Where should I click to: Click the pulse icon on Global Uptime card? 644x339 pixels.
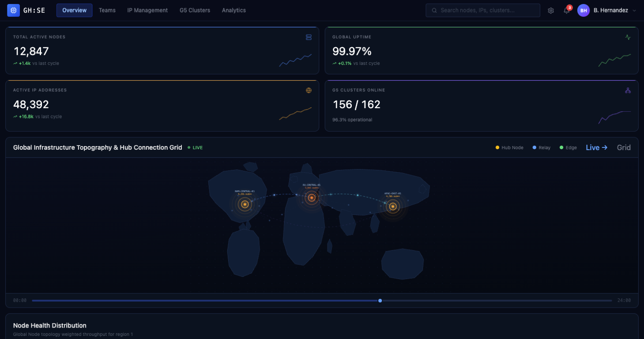coord(628,38)
